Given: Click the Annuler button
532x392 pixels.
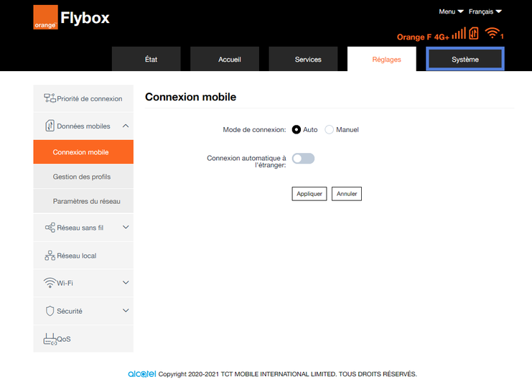Looking at the screenshot, I should (x=347, y=194).
